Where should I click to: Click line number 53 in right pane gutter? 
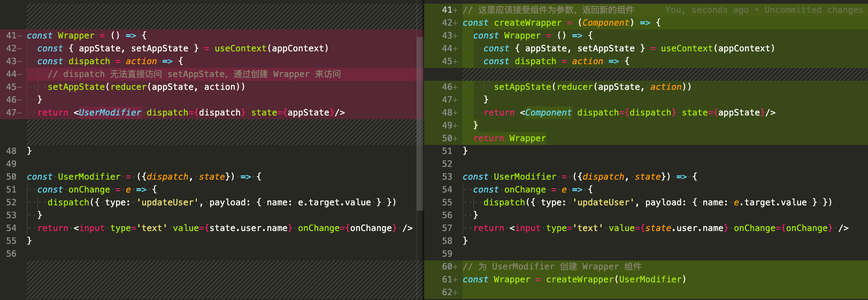[x=447, y=177]
